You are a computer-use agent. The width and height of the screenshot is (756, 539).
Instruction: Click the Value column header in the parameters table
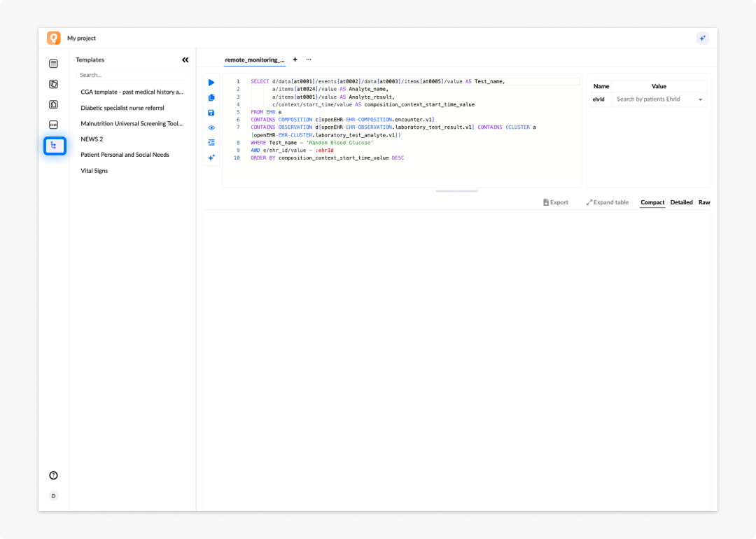(x=659, y=86)
